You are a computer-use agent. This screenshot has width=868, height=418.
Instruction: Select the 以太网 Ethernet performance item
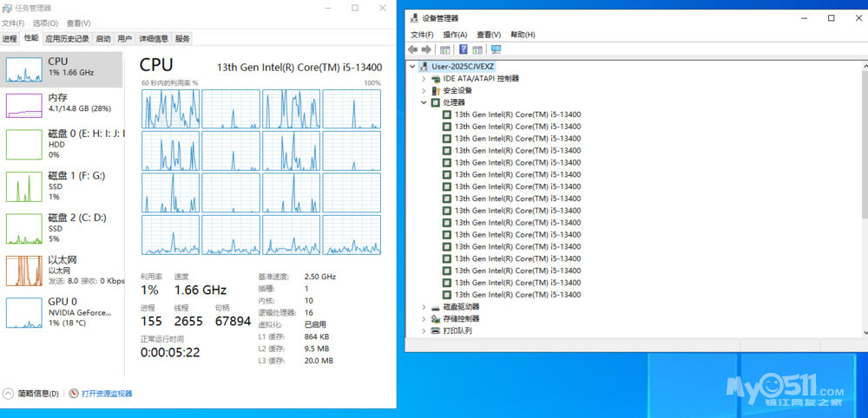(x=24, y=271)
